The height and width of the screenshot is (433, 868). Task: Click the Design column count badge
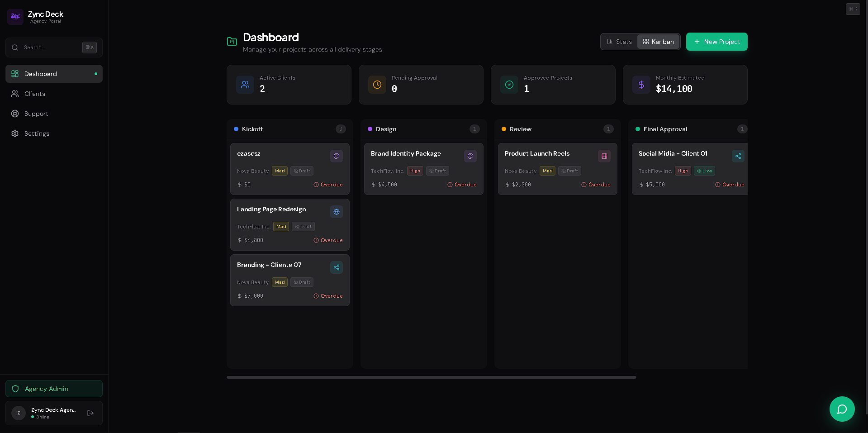[474, 129]
